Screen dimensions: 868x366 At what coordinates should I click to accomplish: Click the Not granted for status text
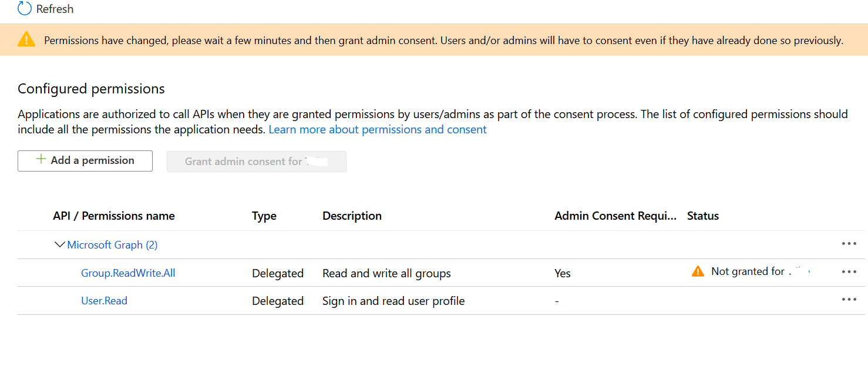click(748, 271)
